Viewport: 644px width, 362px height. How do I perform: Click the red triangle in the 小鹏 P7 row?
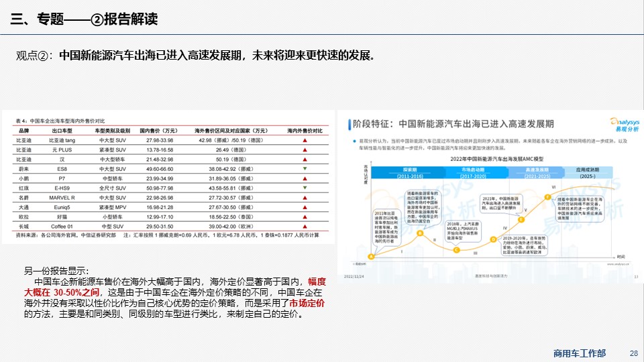305,178
